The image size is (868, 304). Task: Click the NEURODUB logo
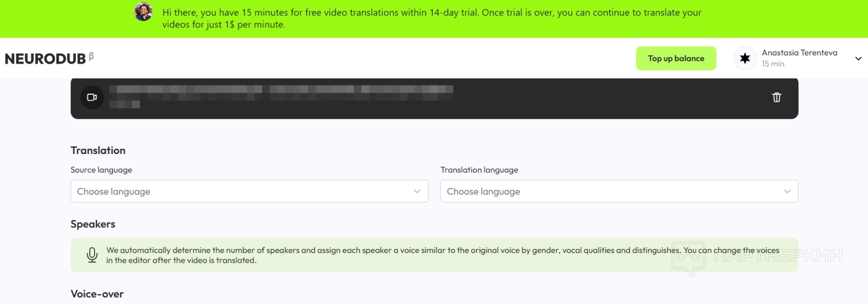[x=45, y=59]
